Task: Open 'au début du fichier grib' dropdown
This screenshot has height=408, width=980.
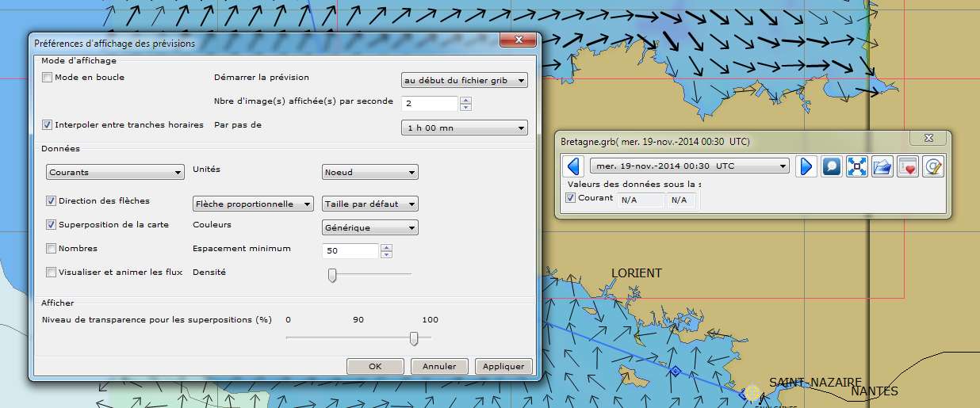Action: tap(464, 80)
